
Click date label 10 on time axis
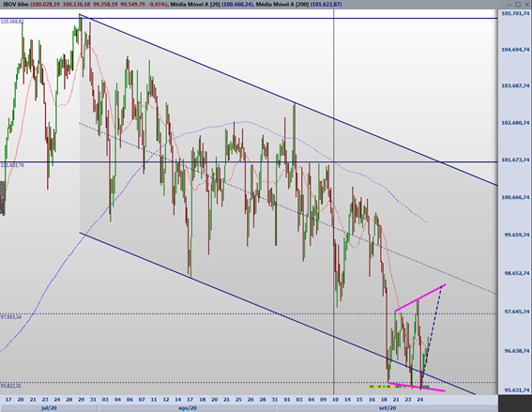point(335,400)
